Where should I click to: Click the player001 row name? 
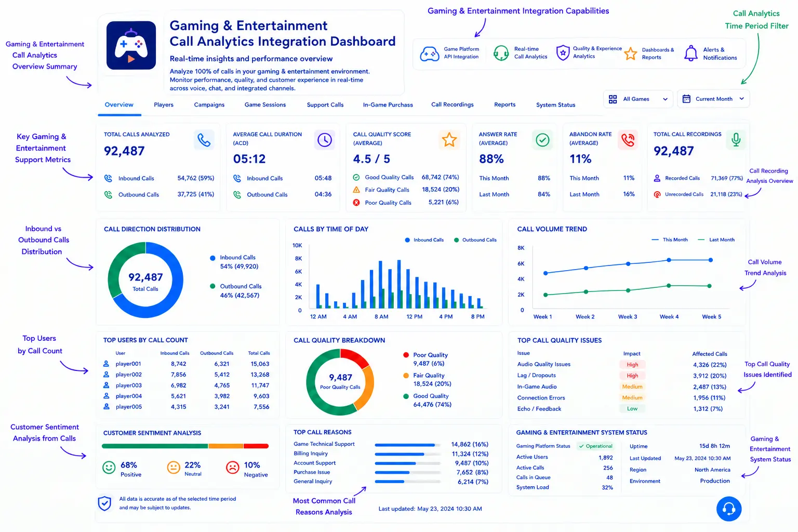tap(128, 364)
